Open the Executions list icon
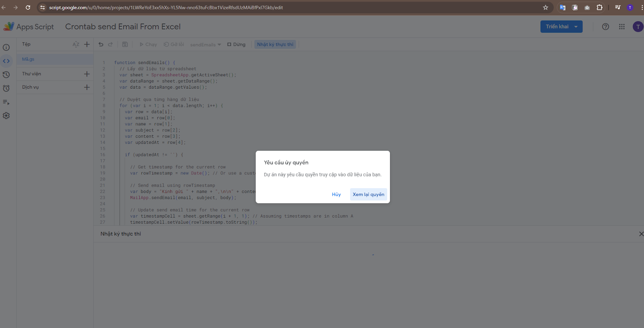The image size is (644, 328). [6, 102]
